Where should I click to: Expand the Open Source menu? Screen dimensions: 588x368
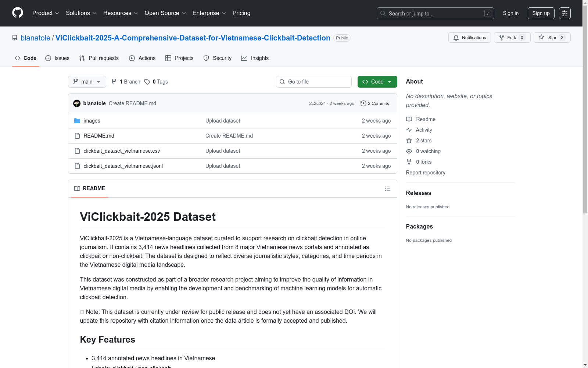[x=165, y=13]
